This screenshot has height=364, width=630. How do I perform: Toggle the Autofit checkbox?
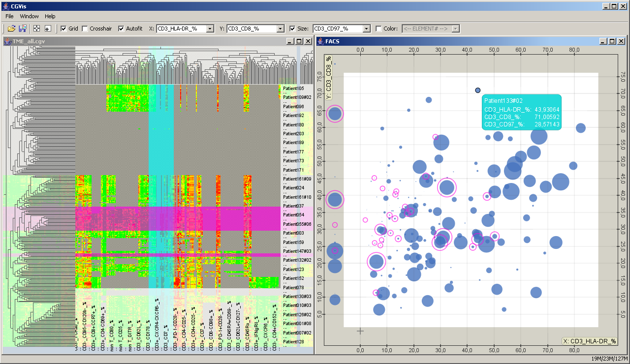coord(121,29)
